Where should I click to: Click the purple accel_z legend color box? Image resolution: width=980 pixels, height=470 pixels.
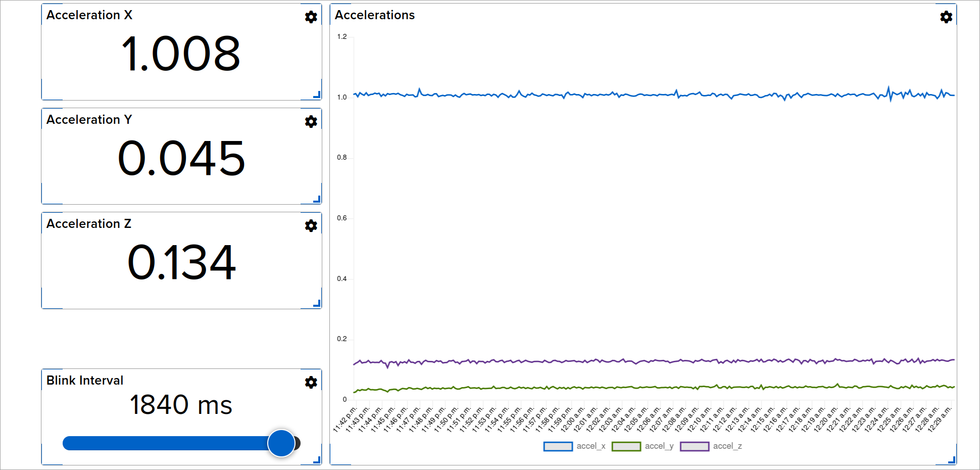(695, 446)
